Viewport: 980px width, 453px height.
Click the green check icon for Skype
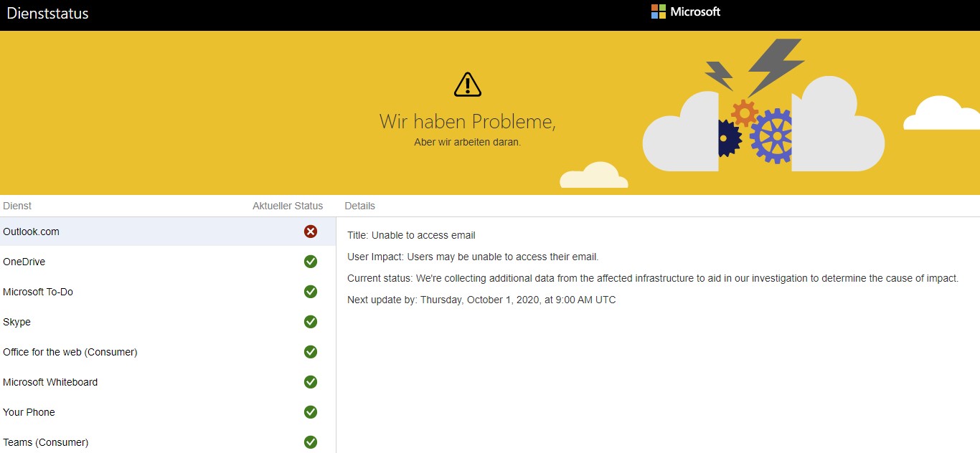pyautogui.click(x=311, y=322)
